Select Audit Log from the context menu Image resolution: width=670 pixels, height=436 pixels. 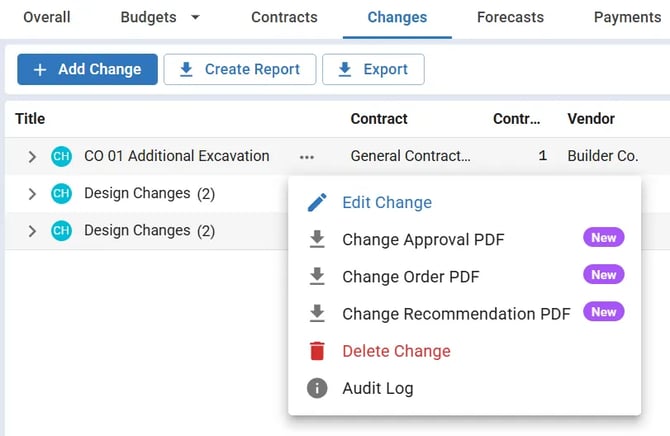[x=377, y=388]
